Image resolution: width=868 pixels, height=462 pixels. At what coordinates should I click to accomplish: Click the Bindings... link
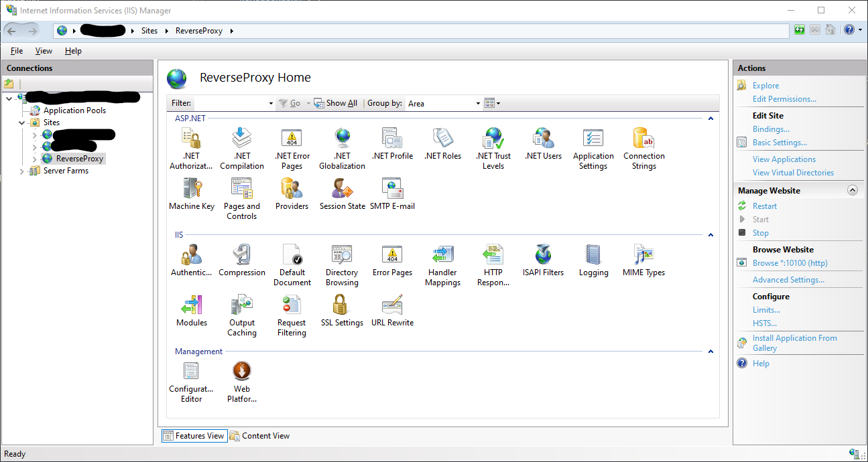tap(771, 129)
